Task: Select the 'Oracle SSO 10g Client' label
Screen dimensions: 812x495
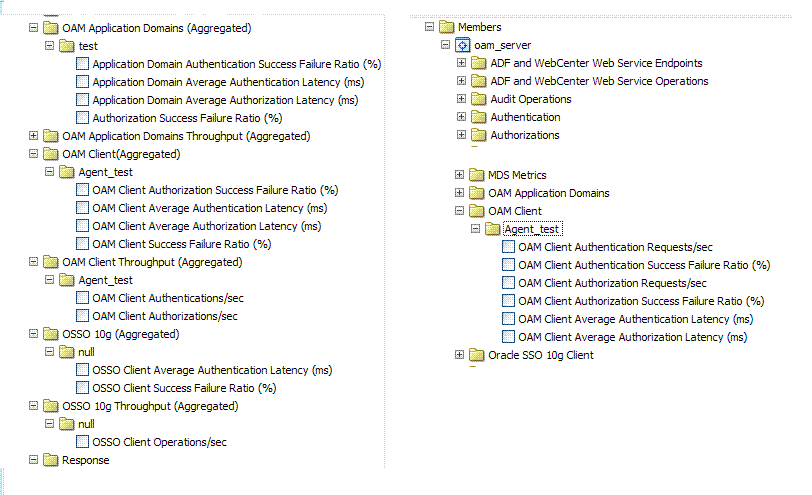Action: [541, 355]
